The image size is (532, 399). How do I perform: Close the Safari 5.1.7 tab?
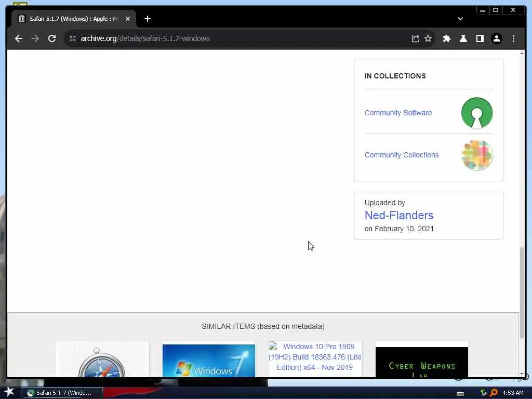(128, 19)
